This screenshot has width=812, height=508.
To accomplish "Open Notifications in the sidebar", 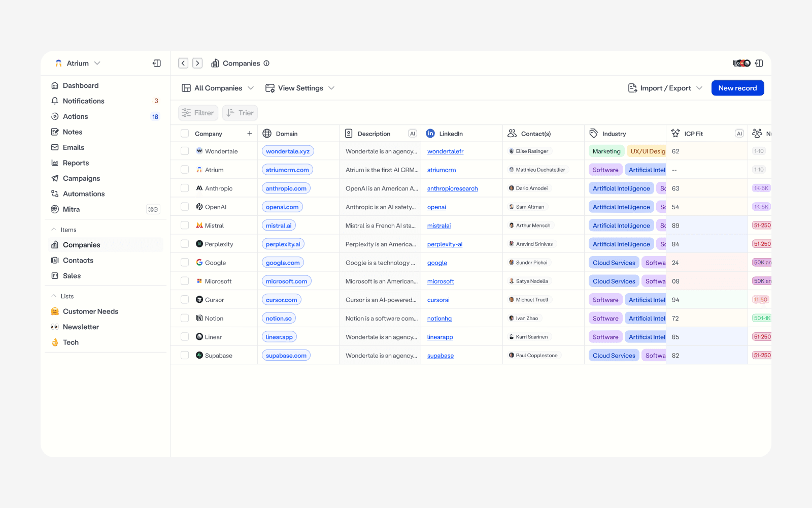I will 106,101.
